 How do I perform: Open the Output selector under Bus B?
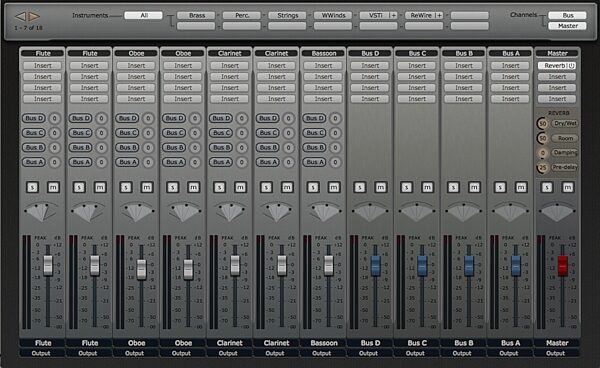464,353
